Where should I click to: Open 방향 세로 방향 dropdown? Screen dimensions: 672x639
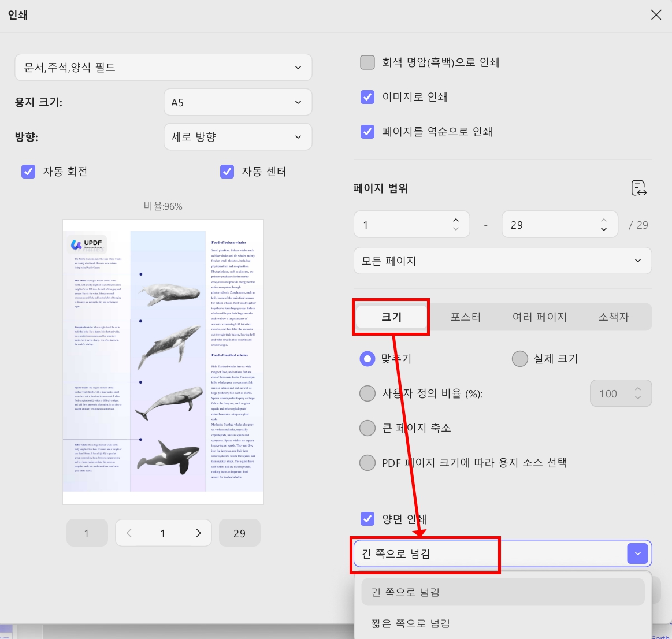click(x=238, y=137)
